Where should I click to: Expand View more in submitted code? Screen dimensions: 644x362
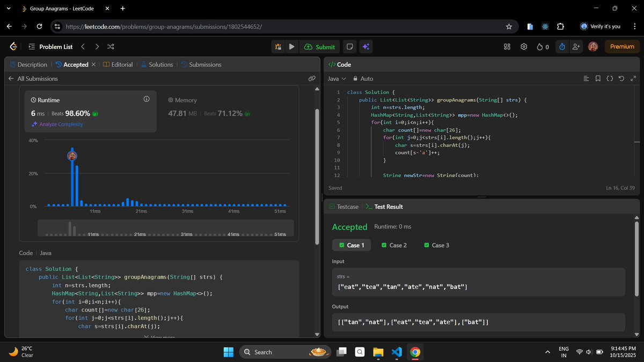[x=159, y=337]
